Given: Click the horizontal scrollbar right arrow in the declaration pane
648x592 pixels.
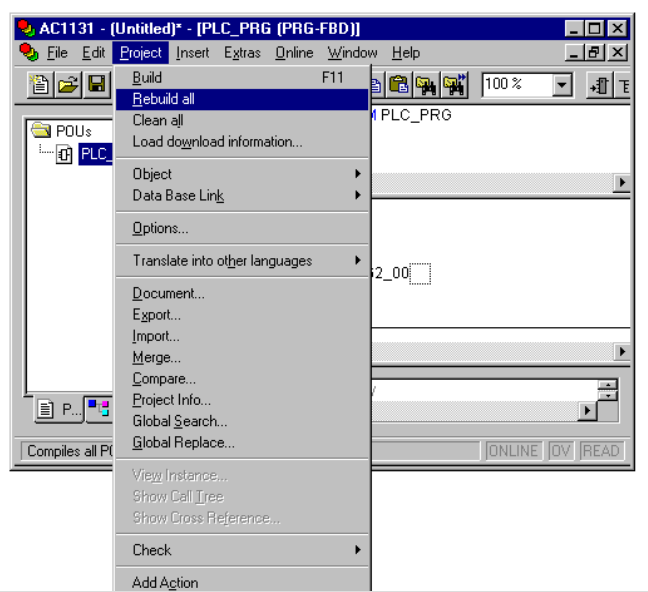Looking at the screenshot, I should tap(622, 183).
